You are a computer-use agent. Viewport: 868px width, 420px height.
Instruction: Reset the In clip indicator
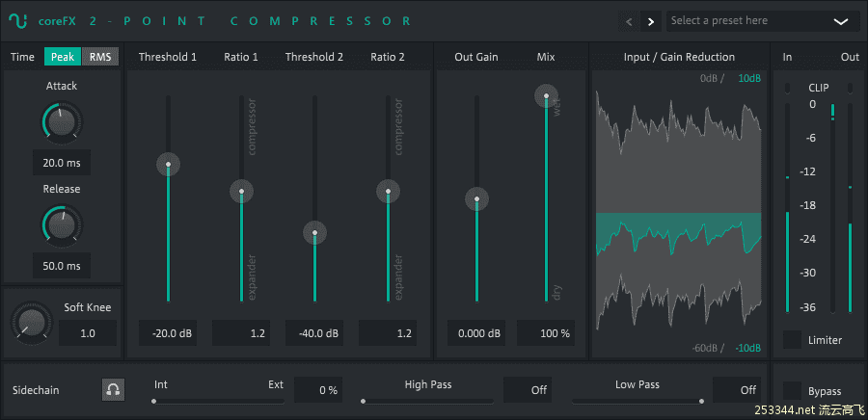click(x=788, y=88)
